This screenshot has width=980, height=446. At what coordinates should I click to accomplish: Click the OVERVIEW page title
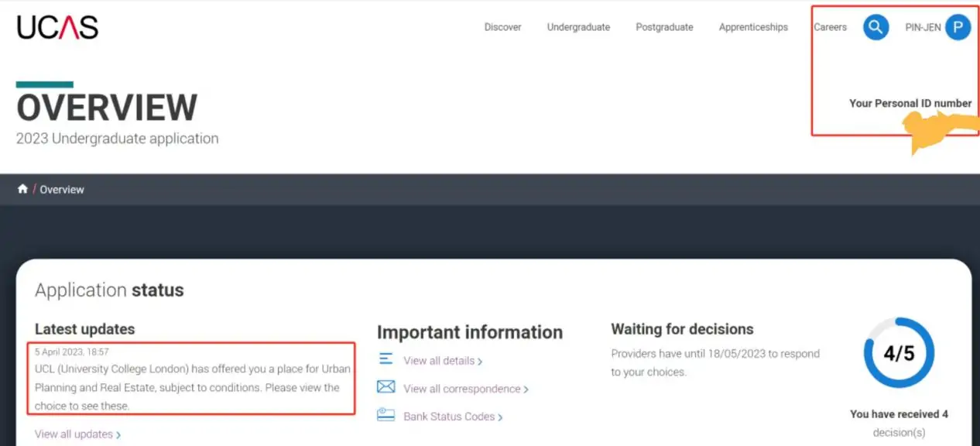click(107, 108)
